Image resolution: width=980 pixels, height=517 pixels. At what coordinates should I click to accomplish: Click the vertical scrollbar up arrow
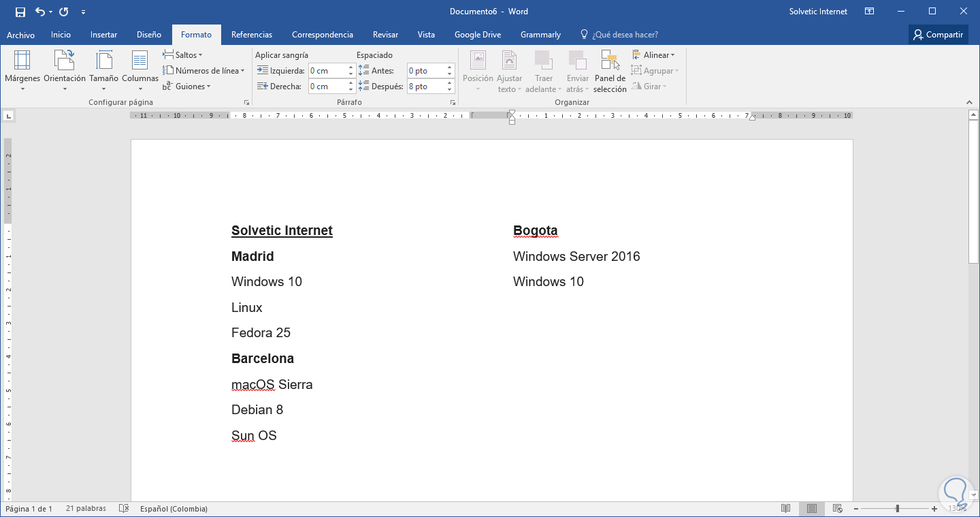974,114
